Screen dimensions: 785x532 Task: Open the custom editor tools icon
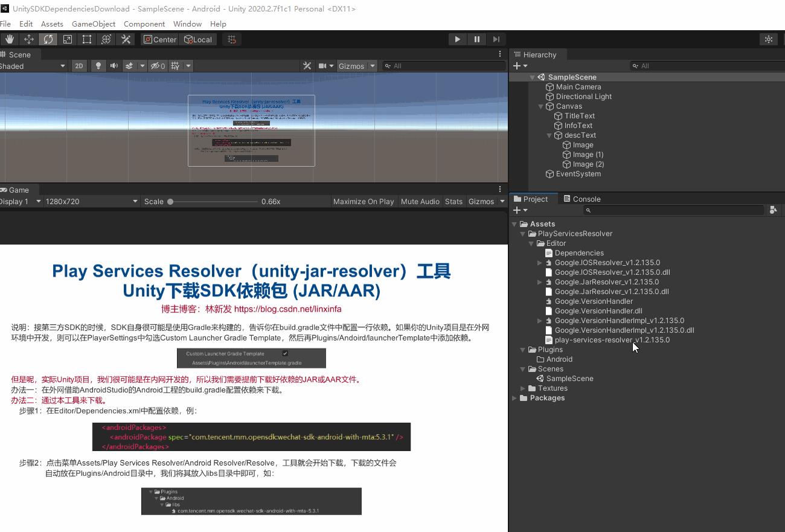click(x=126, y=39)
